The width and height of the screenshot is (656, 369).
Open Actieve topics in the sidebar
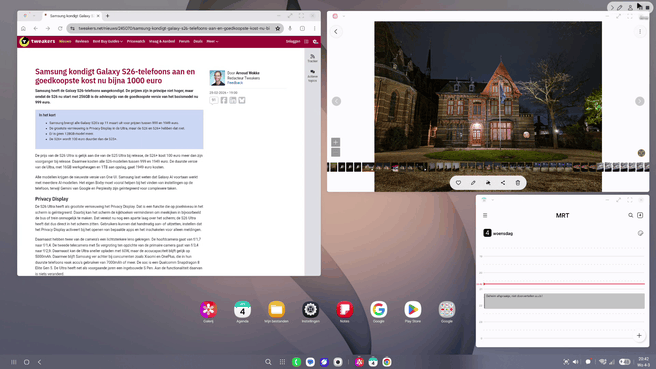pyautogui.click(x=313, y=76)
